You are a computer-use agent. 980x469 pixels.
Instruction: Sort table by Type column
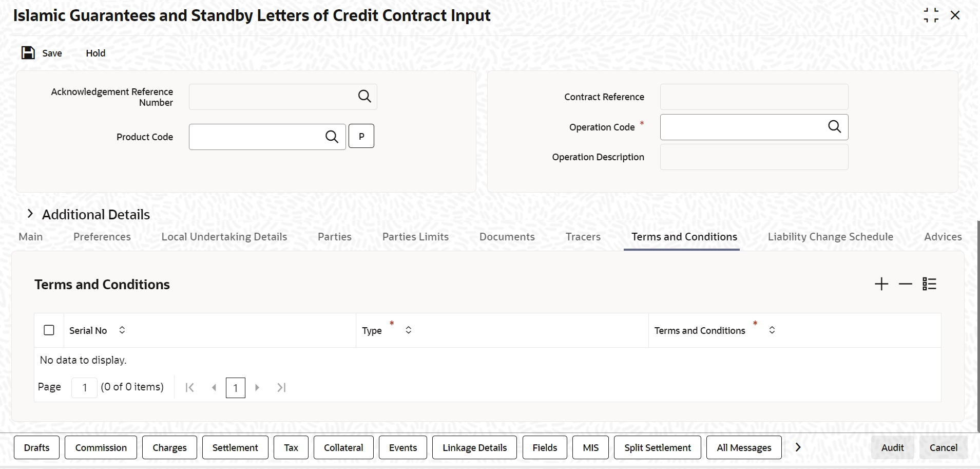point(409,330)
